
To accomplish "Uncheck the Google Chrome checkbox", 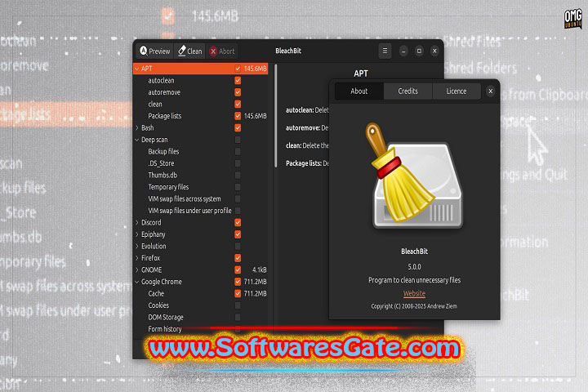I will [x=238, y=282].
